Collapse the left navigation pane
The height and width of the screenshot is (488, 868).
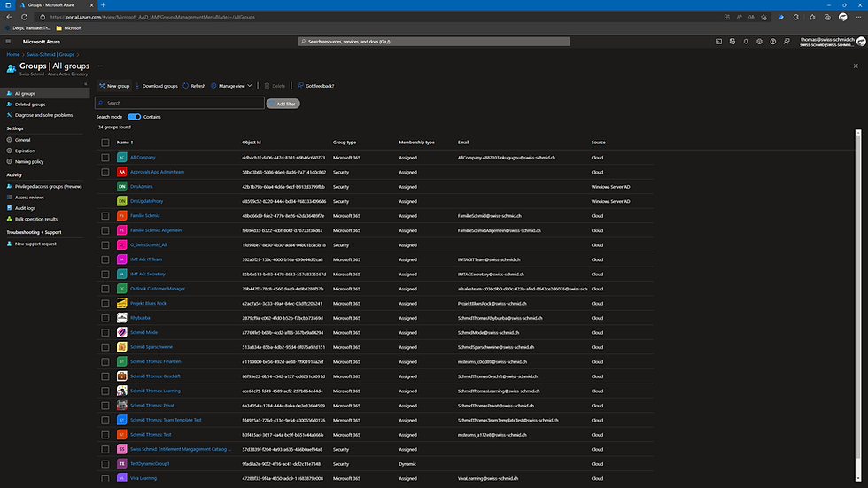tap(86, 84)
